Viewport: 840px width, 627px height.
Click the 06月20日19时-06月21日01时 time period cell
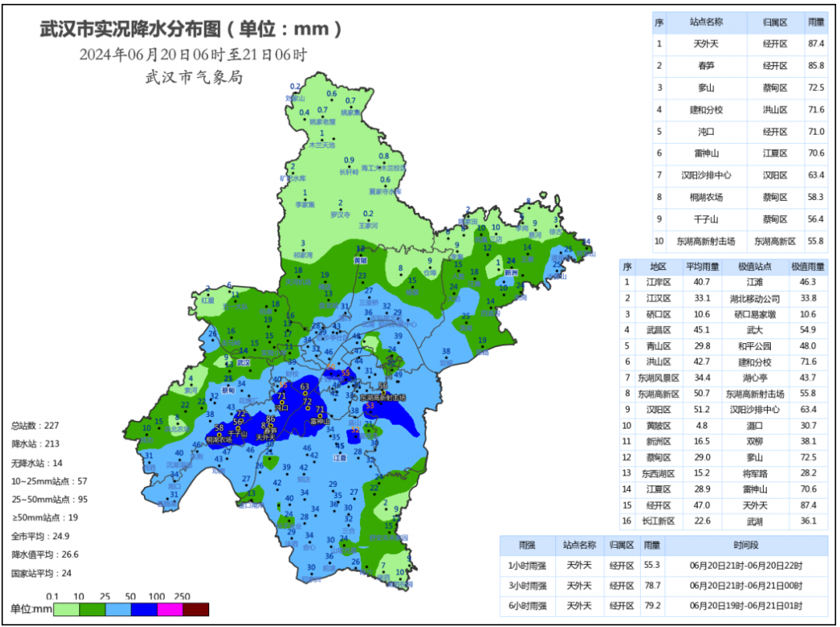[745, 605]
